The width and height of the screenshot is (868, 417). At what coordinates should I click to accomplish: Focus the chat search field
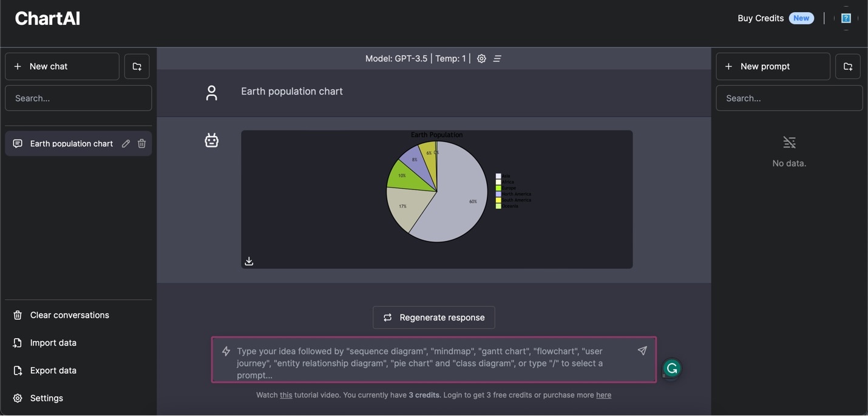point(78,98)
